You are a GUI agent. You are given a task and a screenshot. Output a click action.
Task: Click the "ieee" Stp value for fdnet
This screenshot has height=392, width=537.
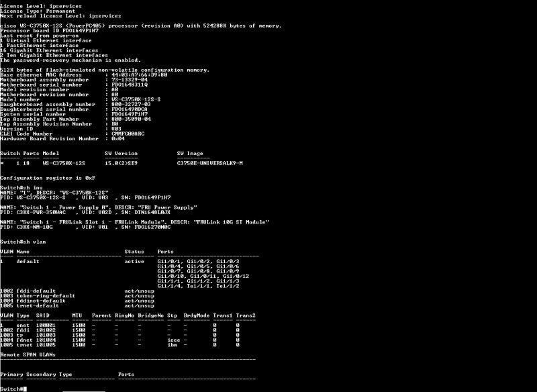[x=174, y=340]
